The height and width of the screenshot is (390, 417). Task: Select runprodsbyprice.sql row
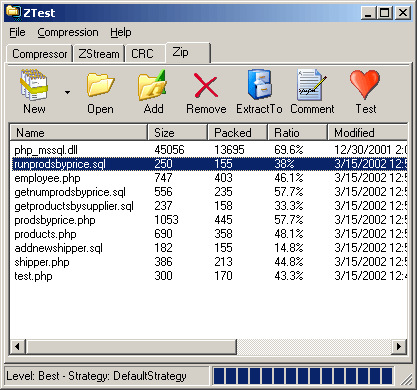210,164
